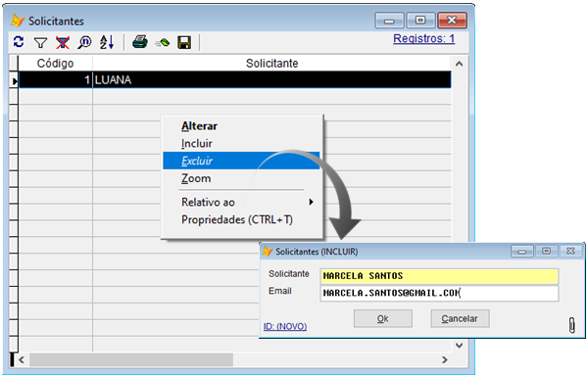
Task: Open Propriedades (CTRL+T) menu entry
Action: [237, 219]
